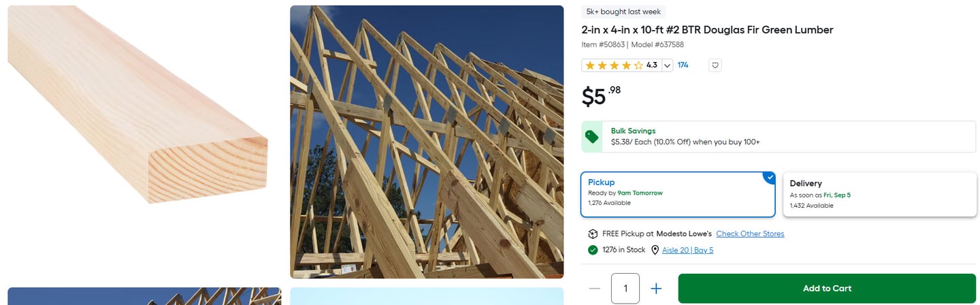
Task: Click the blue checkmark on Pickup card
Action: (769, 178)
